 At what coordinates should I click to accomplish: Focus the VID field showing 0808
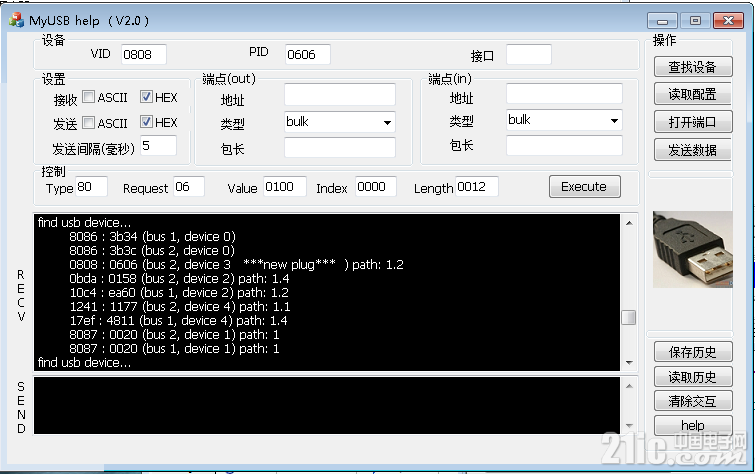click(x=143, y=54)
